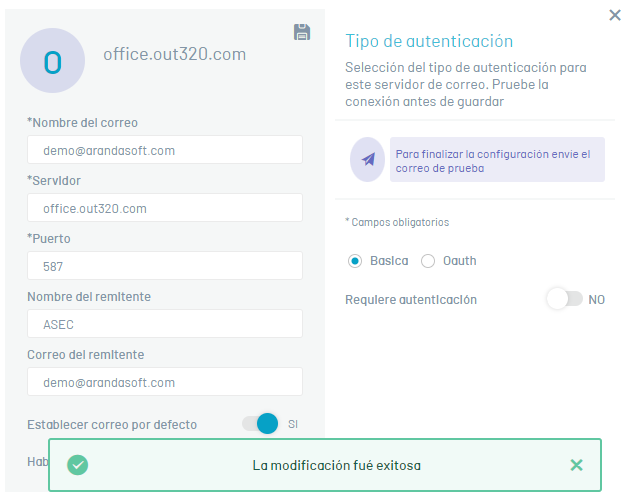
Task: Close the mail server configuration panel
Action: (x=615, y=15)
